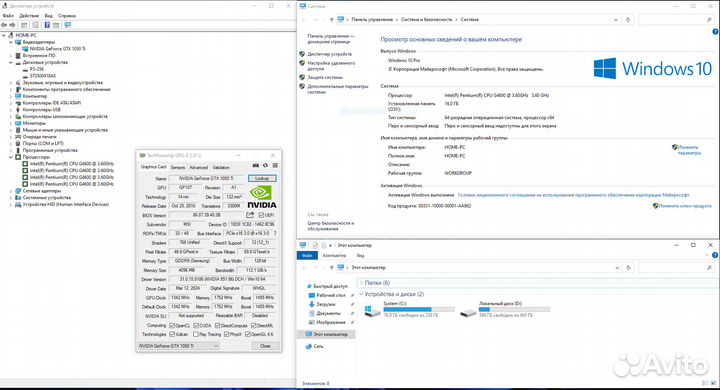The width and height of the screenshot is (720, 390).
Task: Click the System (C:) drive icon
Action: (372, 311)
